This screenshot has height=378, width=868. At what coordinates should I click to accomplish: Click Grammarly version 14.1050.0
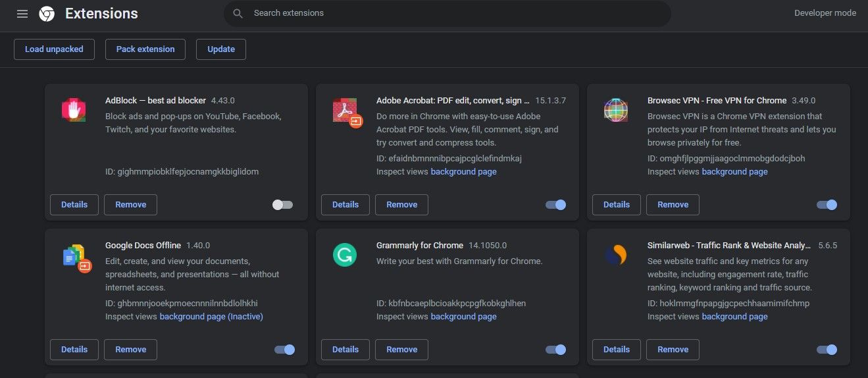488,246
